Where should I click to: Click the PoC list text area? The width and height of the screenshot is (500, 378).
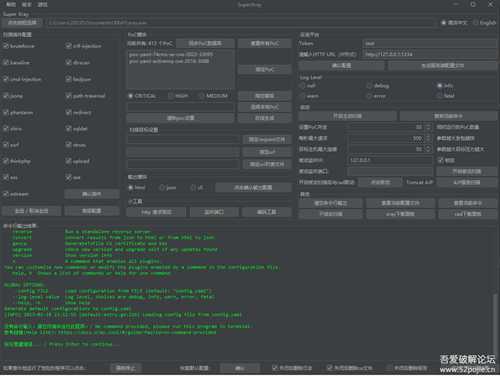(181, 69)
